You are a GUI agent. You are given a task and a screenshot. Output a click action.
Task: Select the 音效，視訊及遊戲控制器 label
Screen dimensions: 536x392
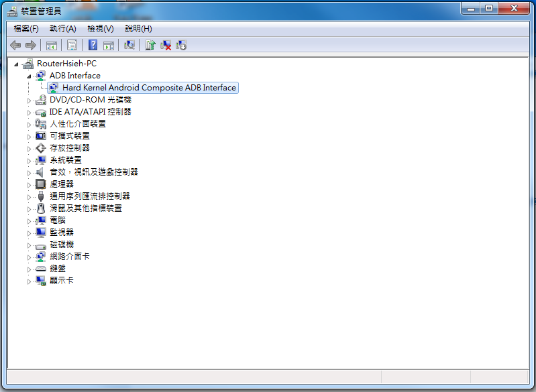[x=94, y=172]
